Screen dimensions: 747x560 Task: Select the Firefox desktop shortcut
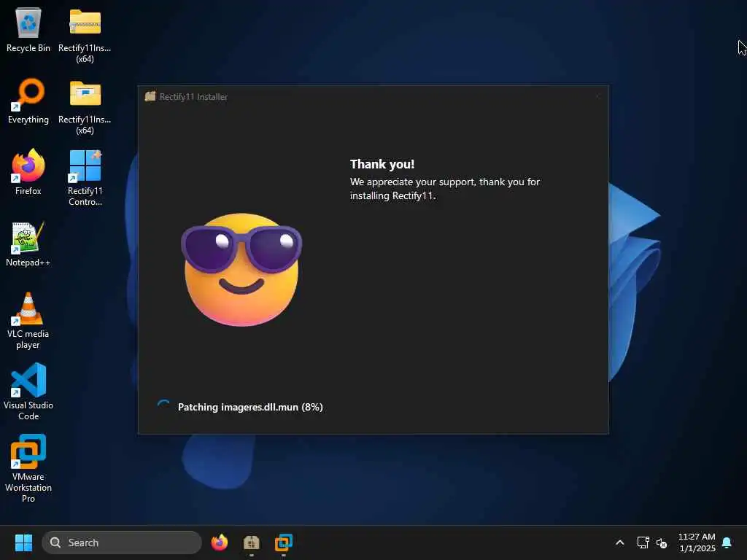pyautogui.click(x=28, y=172)
